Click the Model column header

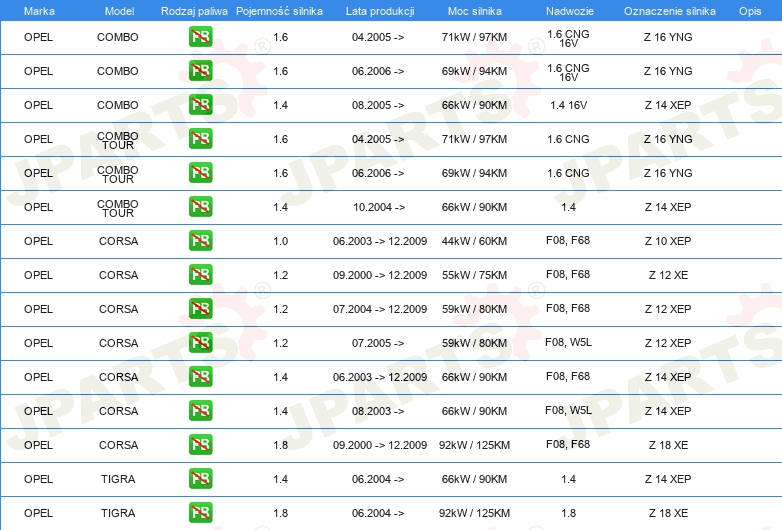click(119, 11)
